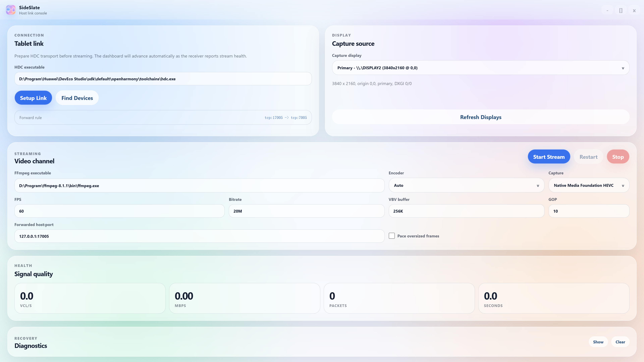Clear the Diagnostics log

click(x=620, y=342)
